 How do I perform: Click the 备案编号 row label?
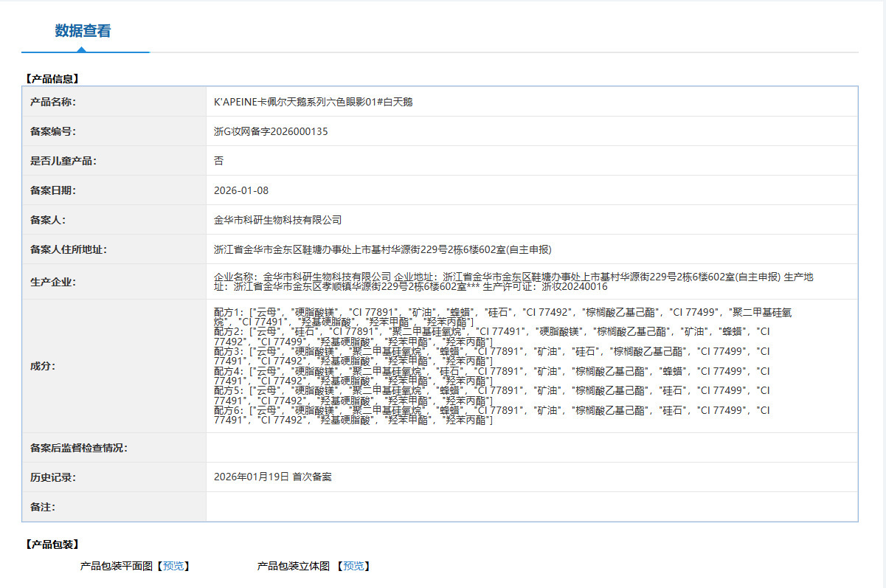(53, 131)
